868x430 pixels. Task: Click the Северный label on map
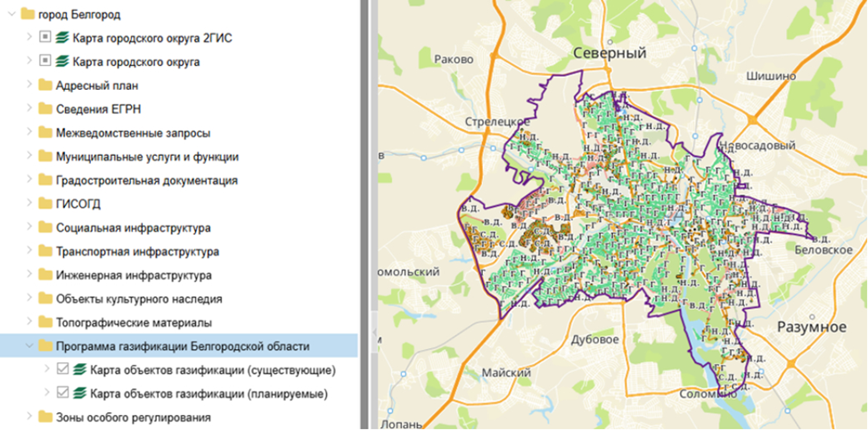(610, 53)
